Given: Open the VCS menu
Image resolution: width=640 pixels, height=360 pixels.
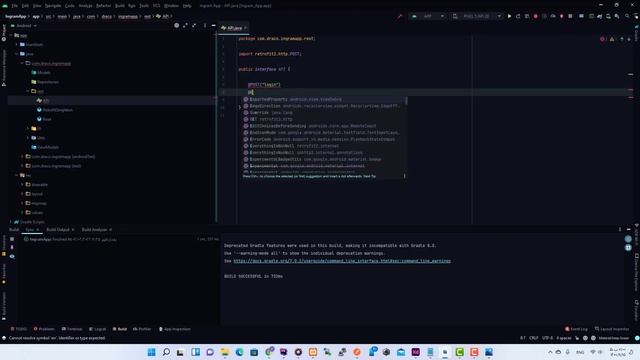Looking at the screenshot, I should (156, 6).
